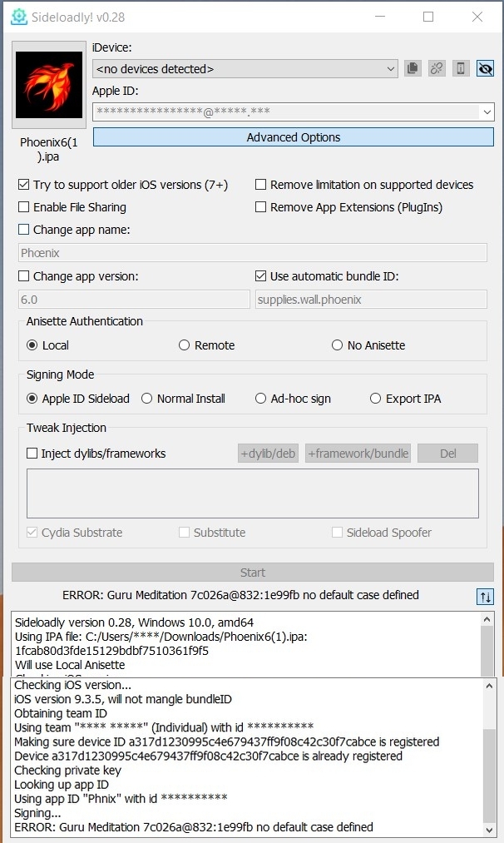Enable the File Sharing checkbox

(x=23, y=207)
